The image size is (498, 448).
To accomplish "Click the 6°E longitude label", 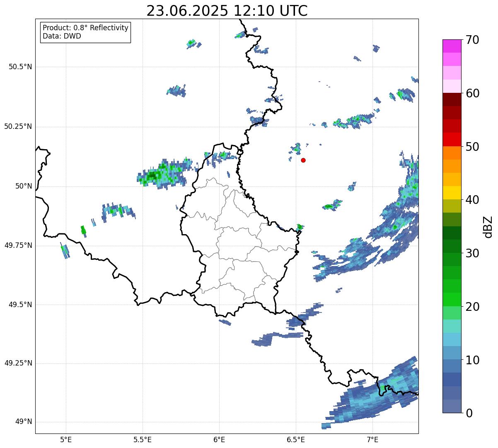I will 219,439.
